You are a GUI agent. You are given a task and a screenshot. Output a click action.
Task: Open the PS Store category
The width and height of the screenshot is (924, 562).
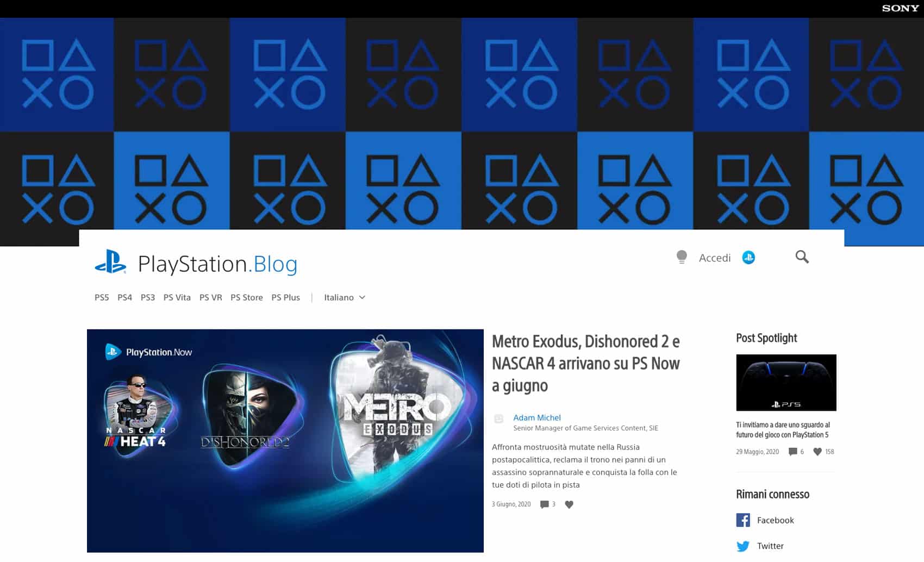[x=246, y=297]
